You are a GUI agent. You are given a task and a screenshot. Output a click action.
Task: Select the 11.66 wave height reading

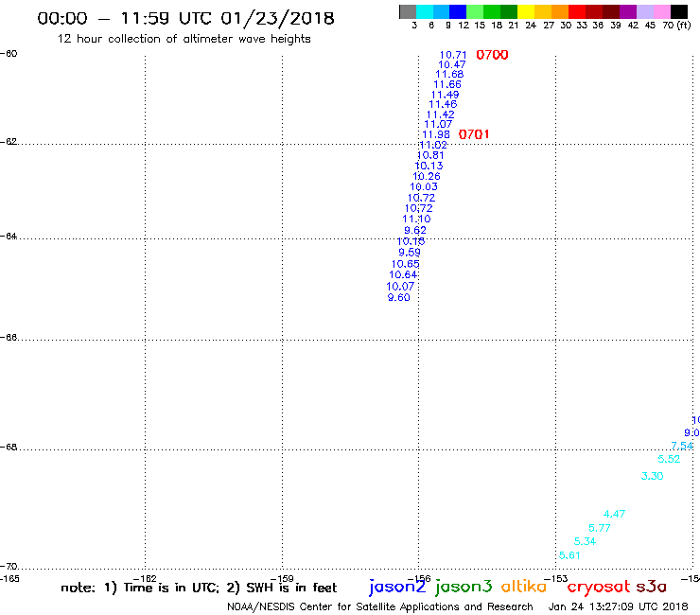coord(446,84)
